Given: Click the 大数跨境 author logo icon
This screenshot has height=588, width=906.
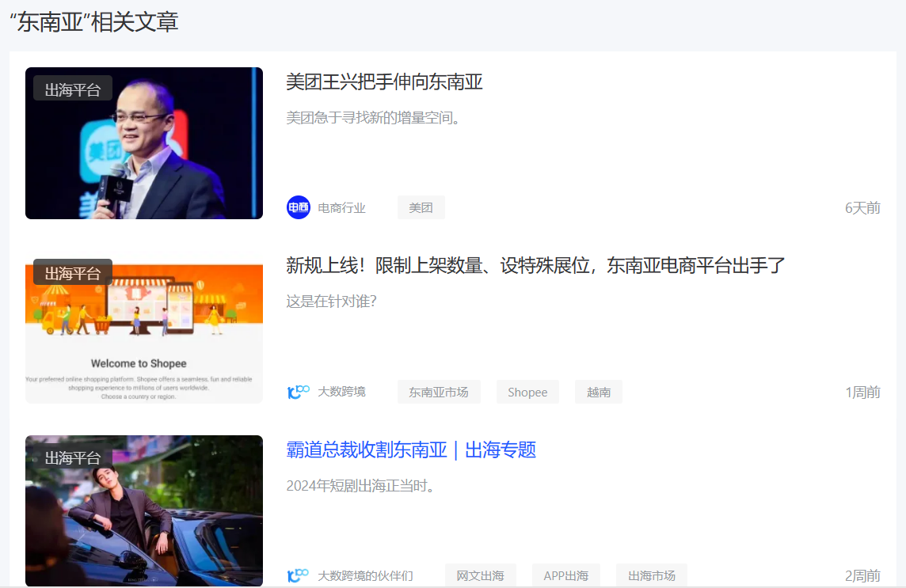Looking at the screenshot, I should pos(298,392).
